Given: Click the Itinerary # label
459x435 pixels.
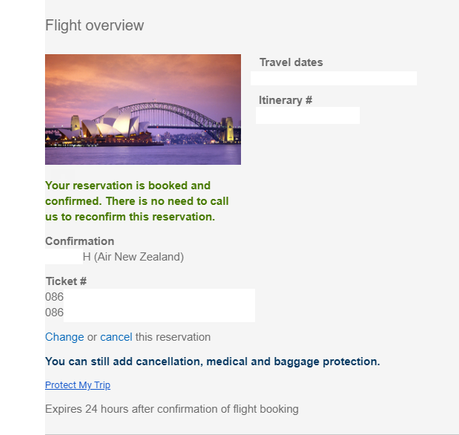Looking at the screenshot, I should tap(285, 100).
